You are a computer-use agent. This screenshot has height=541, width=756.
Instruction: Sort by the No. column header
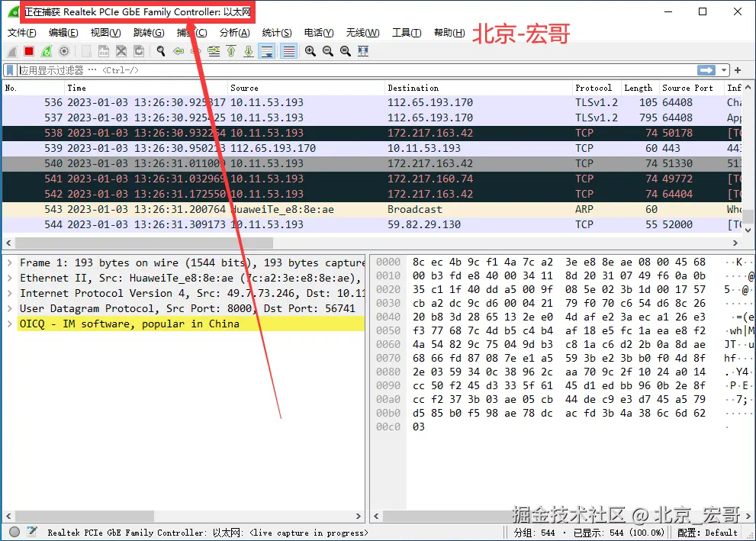33,88
